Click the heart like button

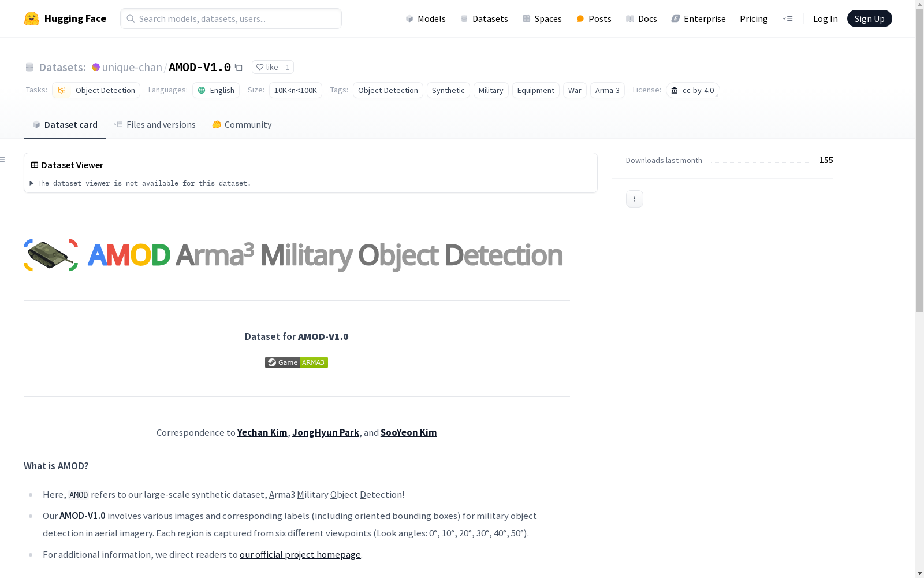(x=267, y=67)
